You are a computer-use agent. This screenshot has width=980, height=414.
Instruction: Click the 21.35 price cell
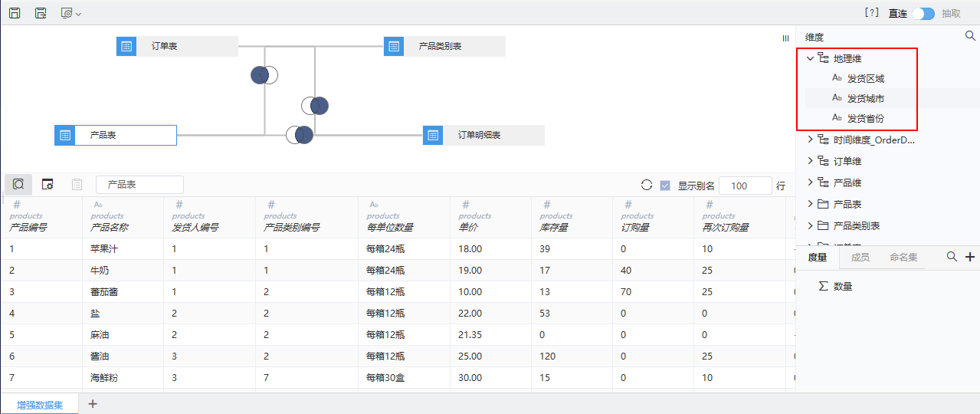pyautogui.click(x=470, y=335)
